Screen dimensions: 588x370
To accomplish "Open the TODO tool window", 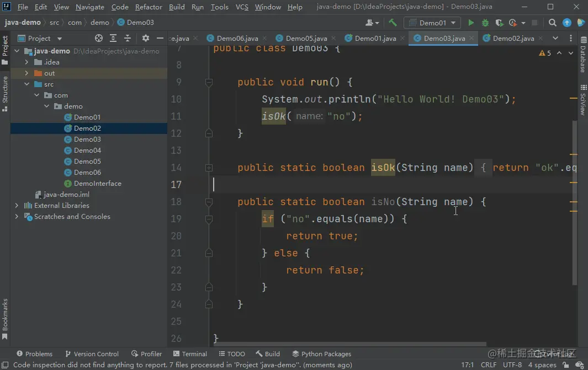I will coord(232,354).
